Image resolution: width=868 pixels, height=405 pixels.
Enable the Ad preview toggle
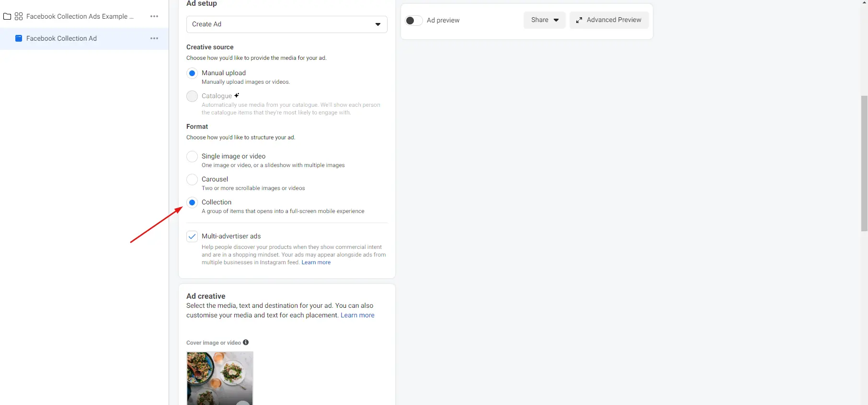[x=413, y=21]
